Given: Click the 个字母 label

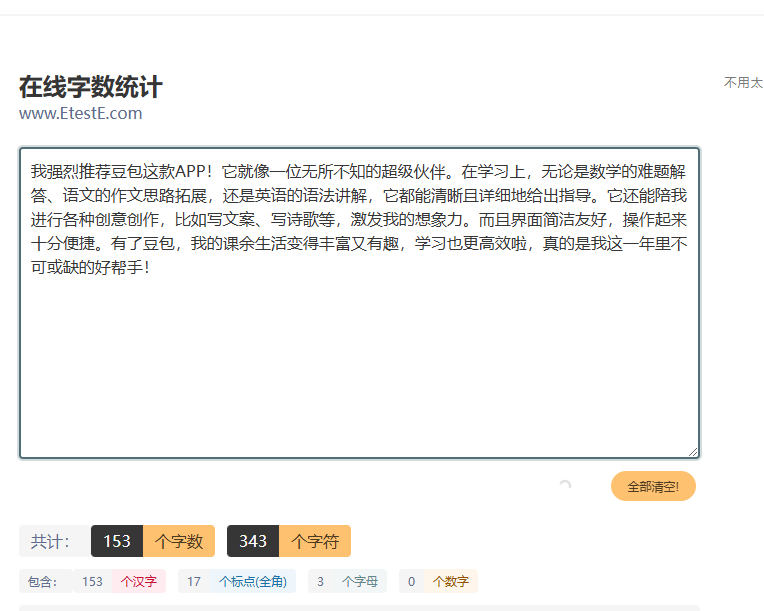Looking at the screenshot, I should click(360, 581).
